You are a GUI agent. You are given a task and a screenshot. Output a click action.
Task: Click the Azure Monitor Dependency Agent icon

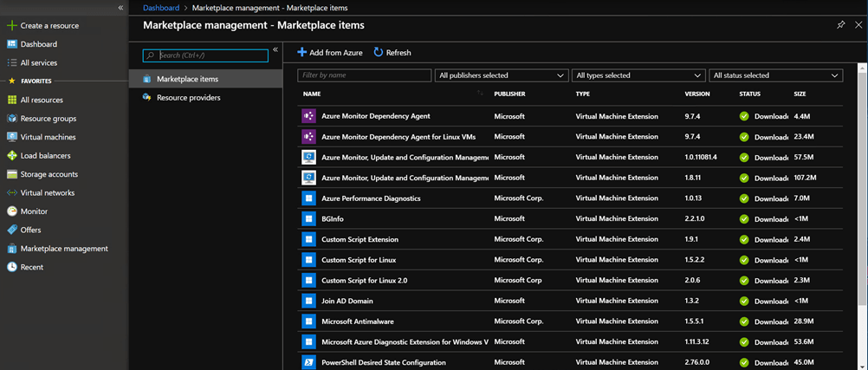[308, 116]
